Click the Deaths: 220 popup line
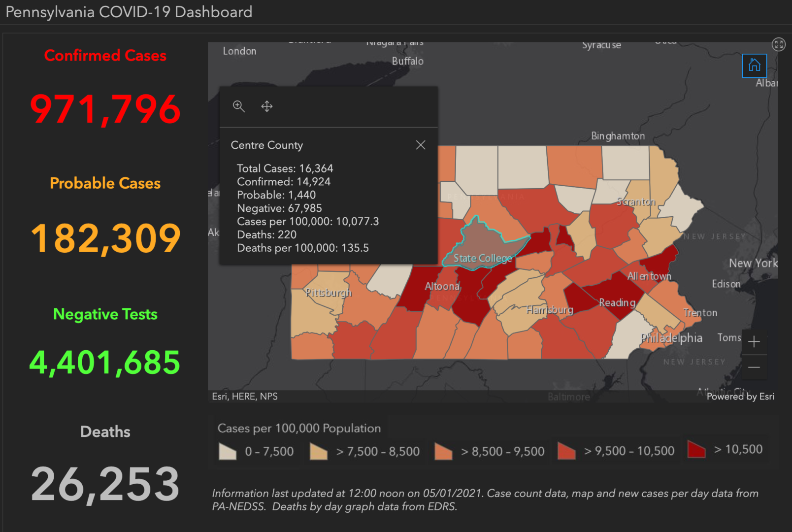 (266, 235)
